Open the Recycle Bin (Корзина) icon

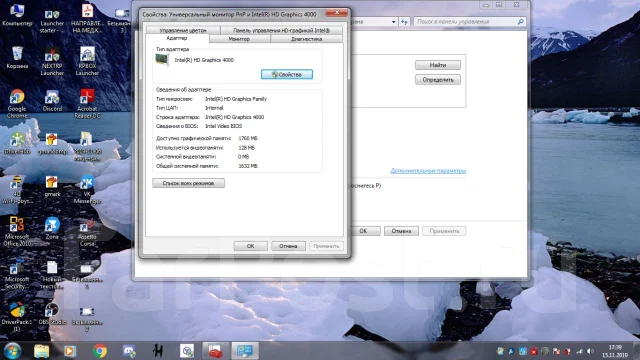point(17,58)
